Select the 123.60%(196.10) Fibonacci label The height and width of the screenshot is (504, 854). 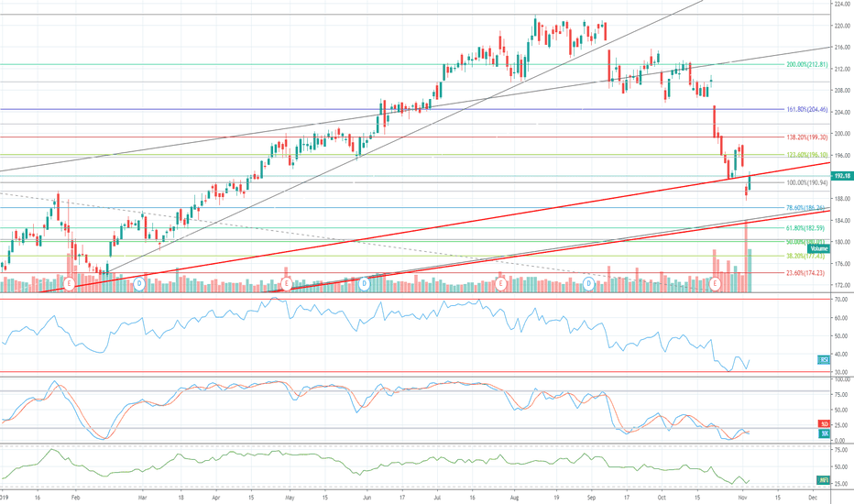point(806,155)
